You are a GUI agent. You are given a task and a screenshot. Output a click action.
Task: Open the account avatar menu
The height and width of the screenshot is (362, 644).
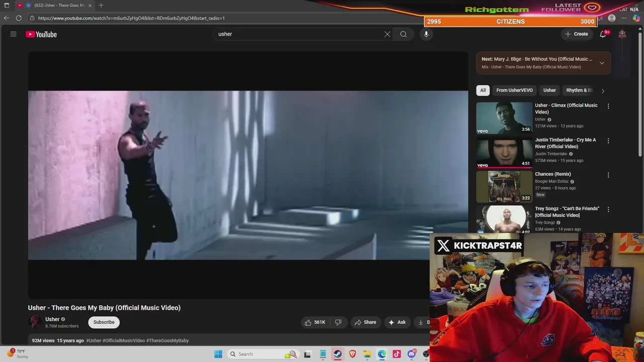coord(622,34)
